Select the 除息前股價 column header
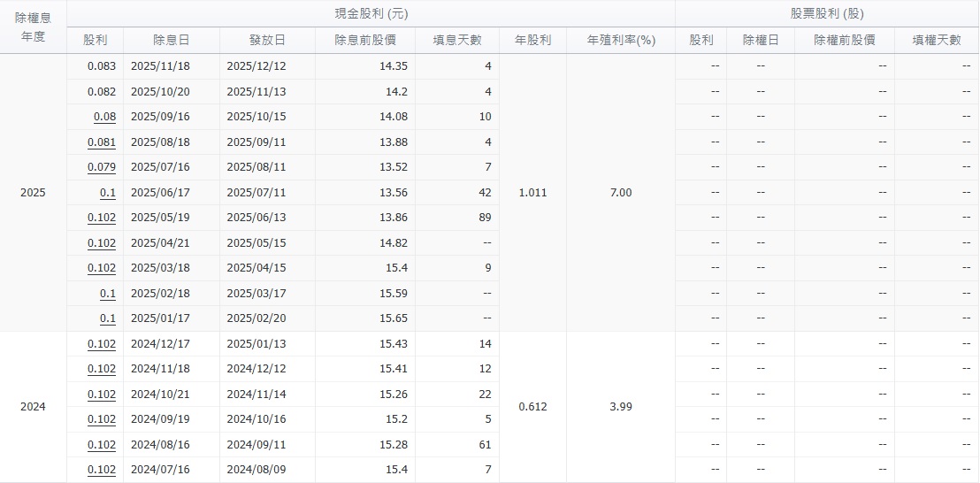This screenshot has height=483, width=980. tap(364, 41)
